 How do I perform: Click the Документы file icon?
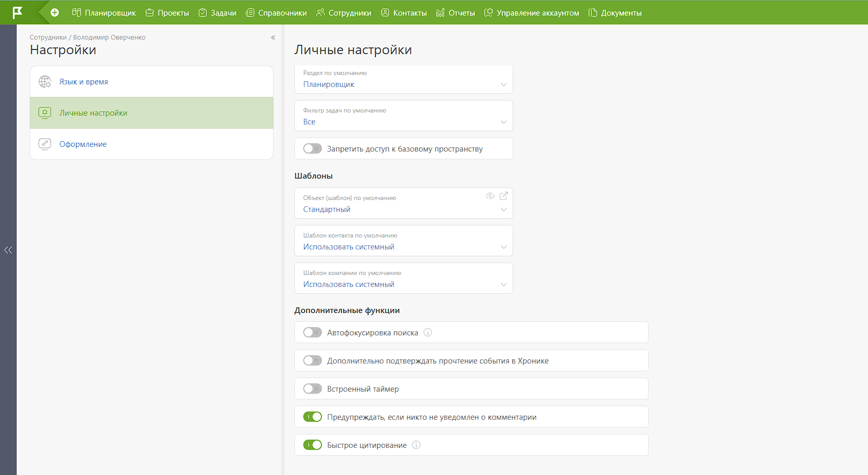click(593, 12)
